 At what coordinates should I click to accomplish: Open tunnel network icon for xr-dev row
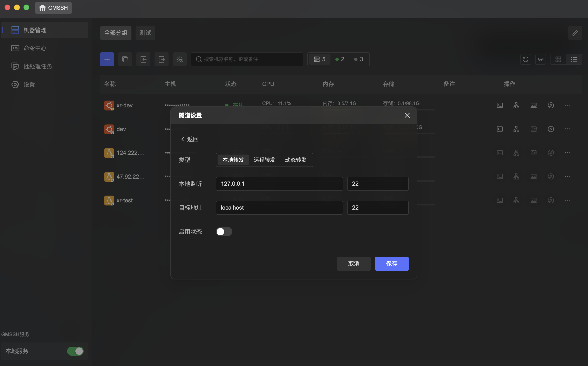point(516,105)
